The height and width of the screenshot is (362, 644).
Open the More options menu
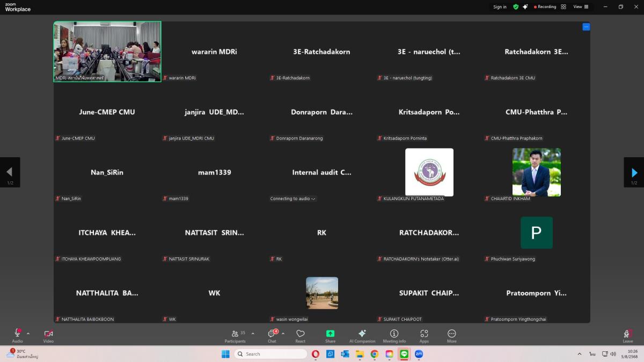(x=451, y=336)
